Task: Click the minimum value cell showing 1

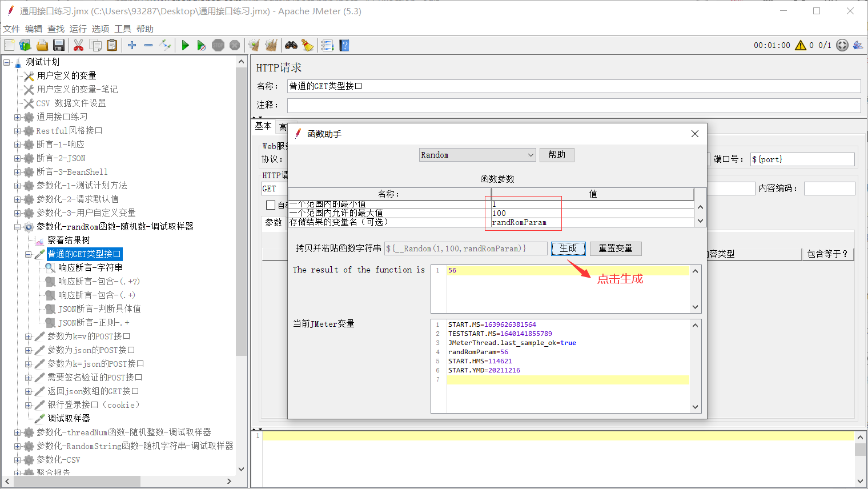Action: coord(592,204)
